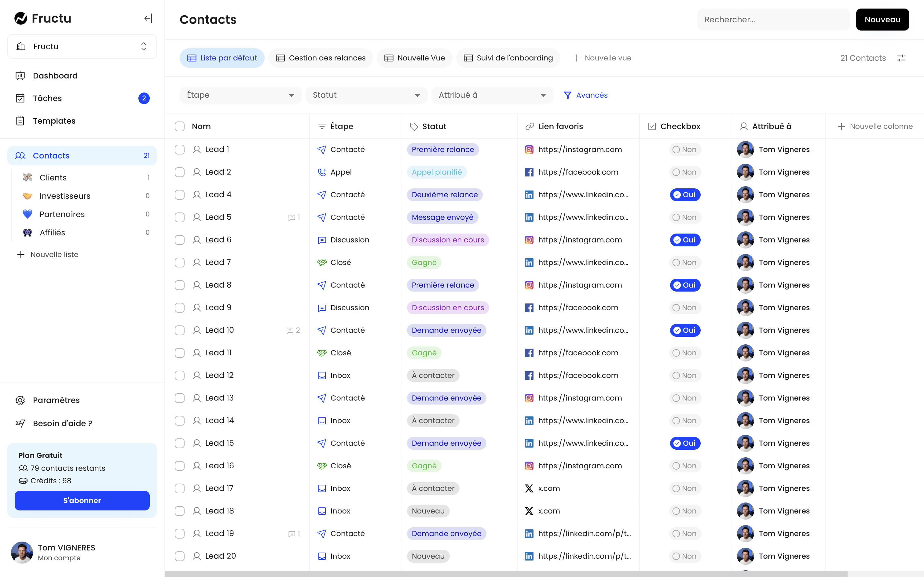Click the Instagram icon on Lead 1 link

529,150
